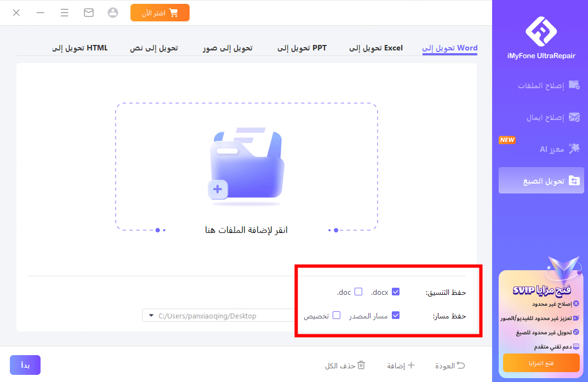The height and width of the screenshot is (382, 588).
Task: Click the العودة back button
Action: [x=450, y=366]
